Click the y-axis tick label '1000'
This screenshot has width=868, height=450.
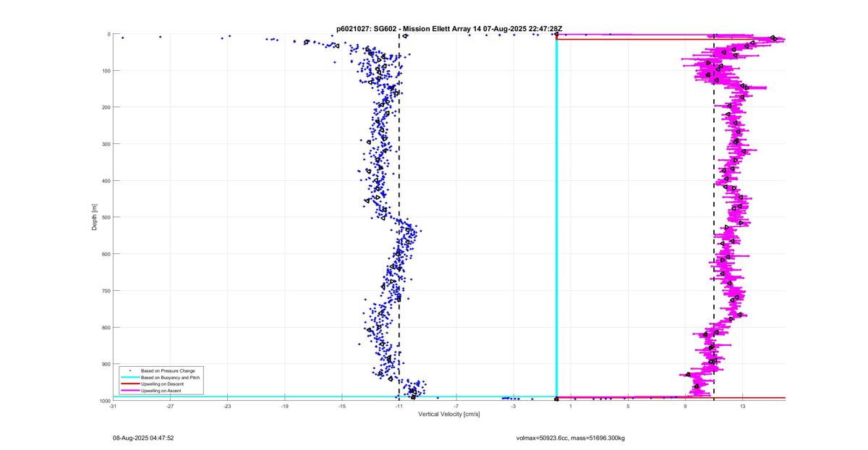[105, 401]
